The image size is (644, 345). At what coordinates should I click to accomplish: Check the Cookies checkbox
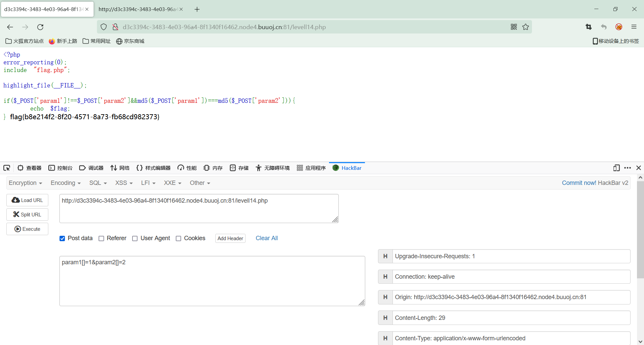click(178, 238)
